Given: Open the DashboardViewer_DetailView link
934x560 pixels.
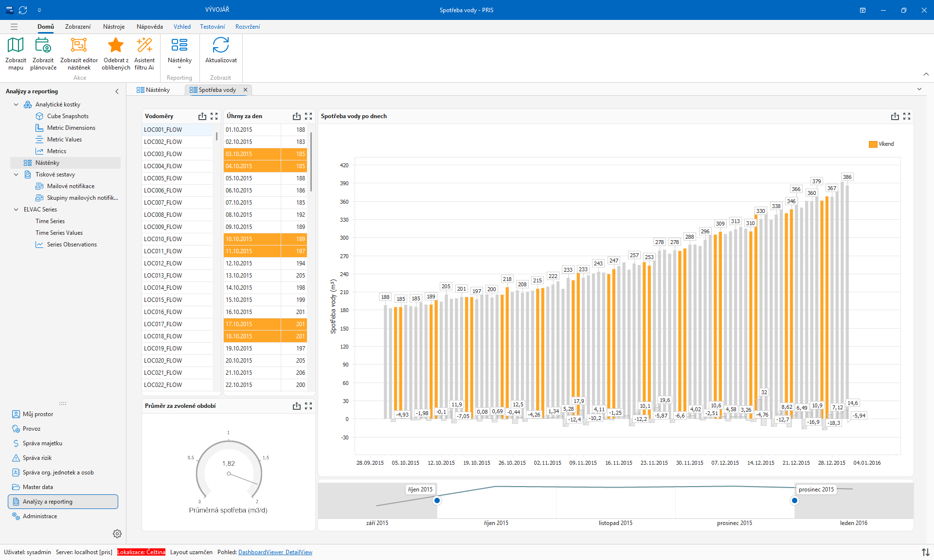Looking at the screenshot, I should pos(275,552).
